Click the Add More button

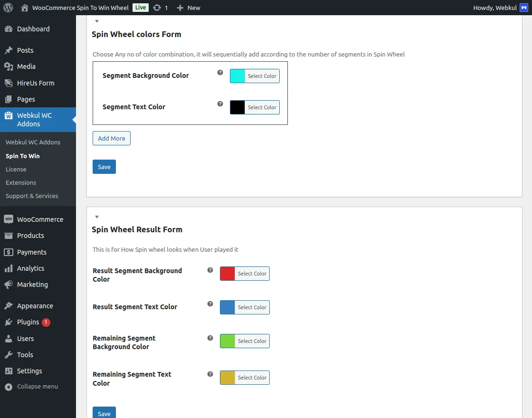[x=112, y=138]
